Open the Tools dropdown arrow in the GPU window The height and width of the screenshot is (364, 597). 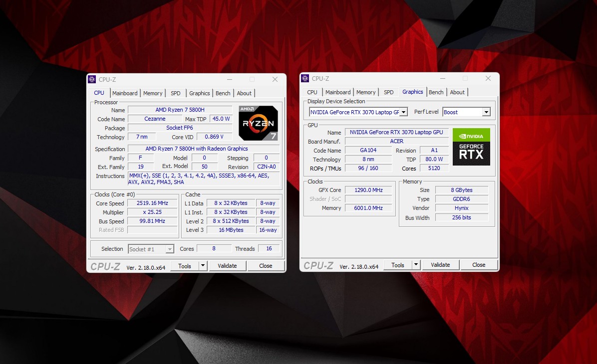[416, 265]
